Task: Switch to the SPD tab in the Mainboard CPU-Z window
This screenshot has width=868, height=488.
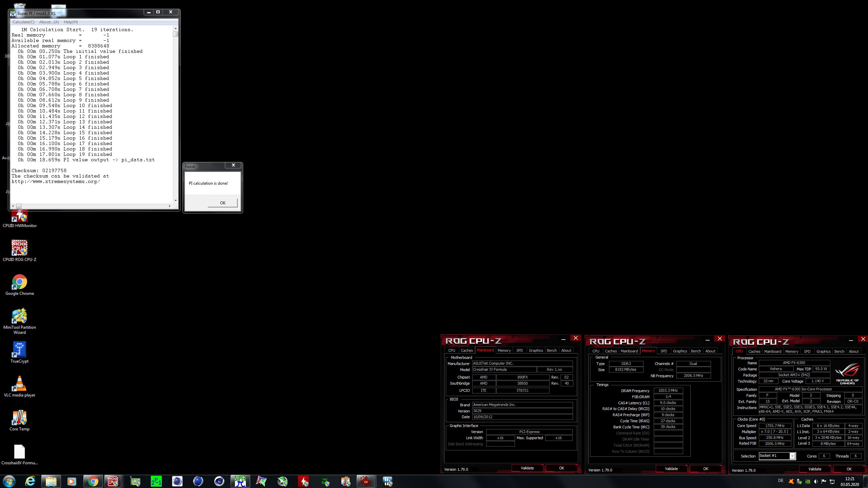Action: coord(520,350)
